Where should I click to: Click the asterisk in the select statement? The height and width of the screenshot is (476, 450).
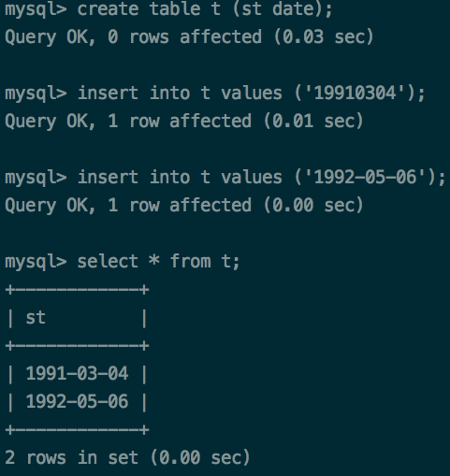154,260
